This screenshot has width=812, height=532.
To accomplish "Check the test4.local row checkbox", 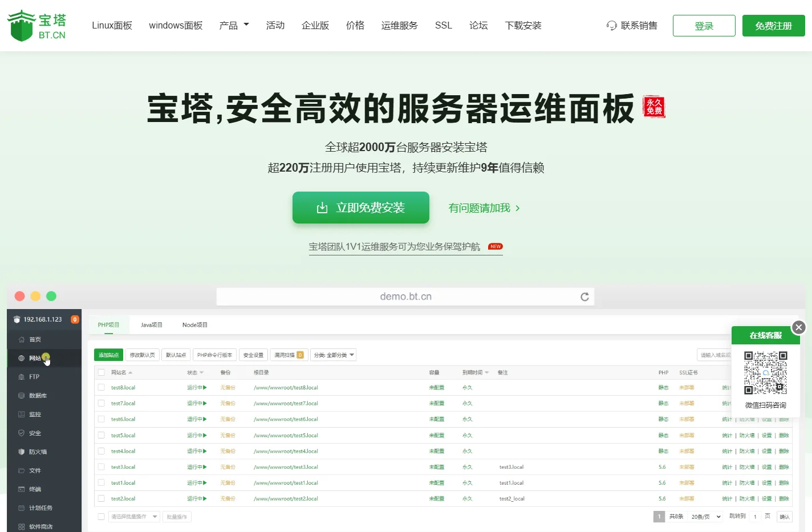I will tap(101, 451).
